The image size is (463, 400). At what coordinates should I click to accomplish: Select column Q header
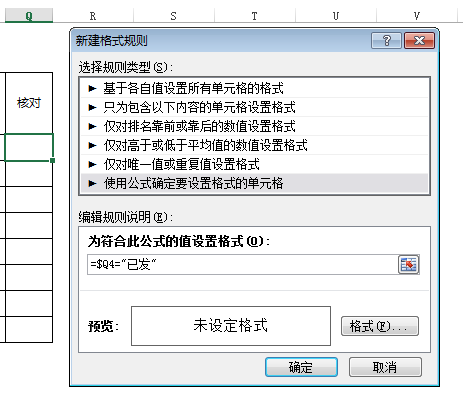(29, 16)
